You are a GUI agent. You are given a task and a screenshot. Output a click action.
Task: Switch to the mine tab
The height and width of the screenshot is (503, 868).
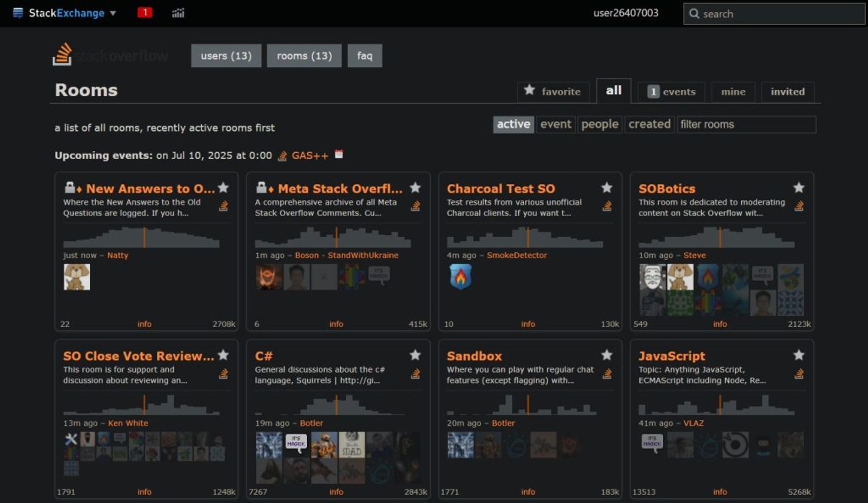[x=733, y=92]
